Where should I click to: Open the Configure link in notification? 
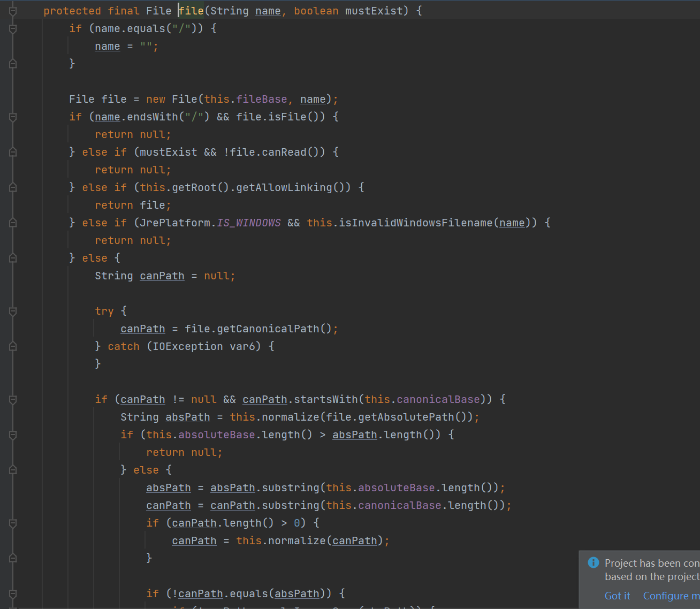[671, 596]
